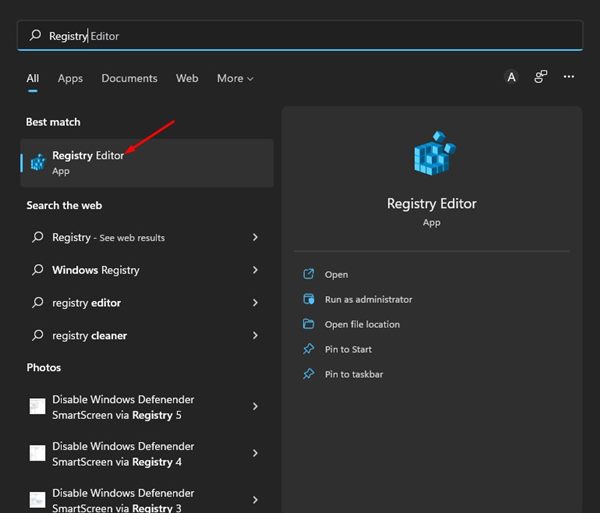Image resolution: width=600 pixels, height=513 pixels.
Task: Expand the More filter dropdown
Action: 235,78
